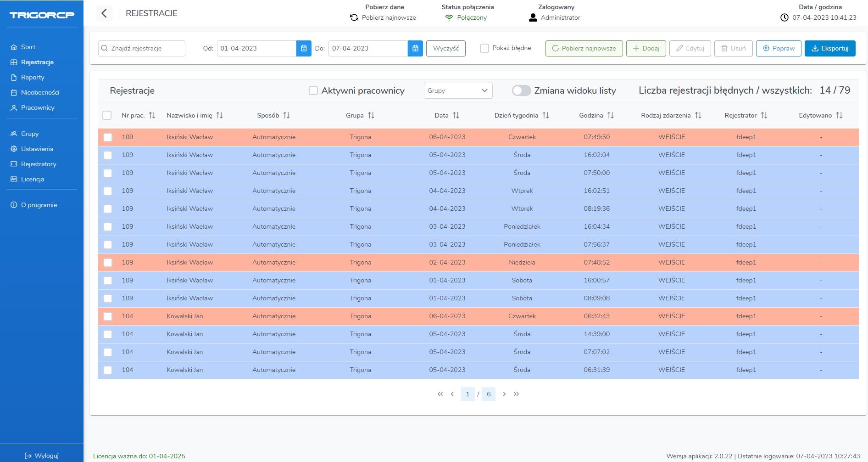
Task: Tick the select-all checkbox in table header
Action: tap(107, 115)
